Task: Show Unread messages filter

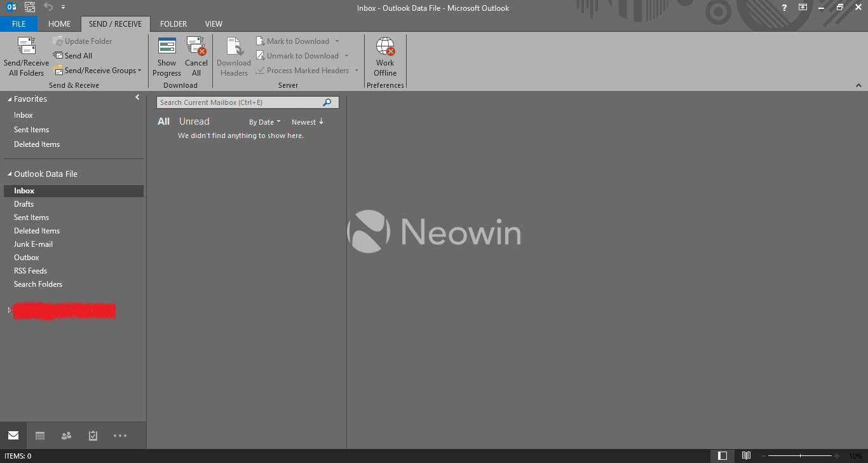Action: pos(194,121)
